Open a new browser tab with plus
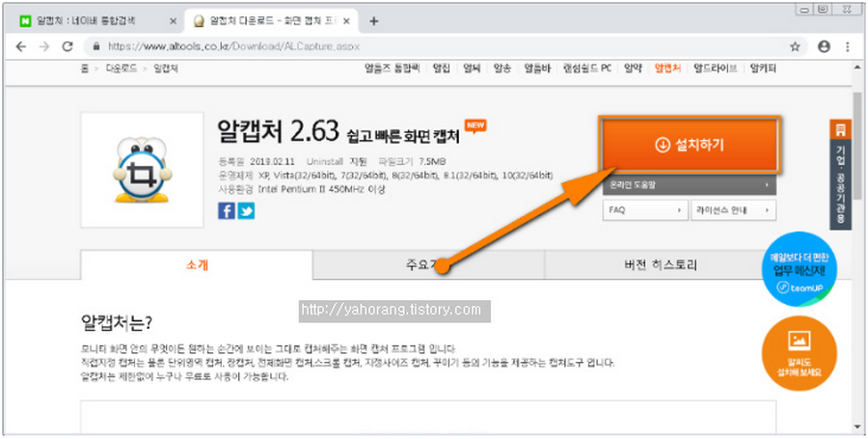The width and height of the screenshot is (868, 439). coord(373,21)
